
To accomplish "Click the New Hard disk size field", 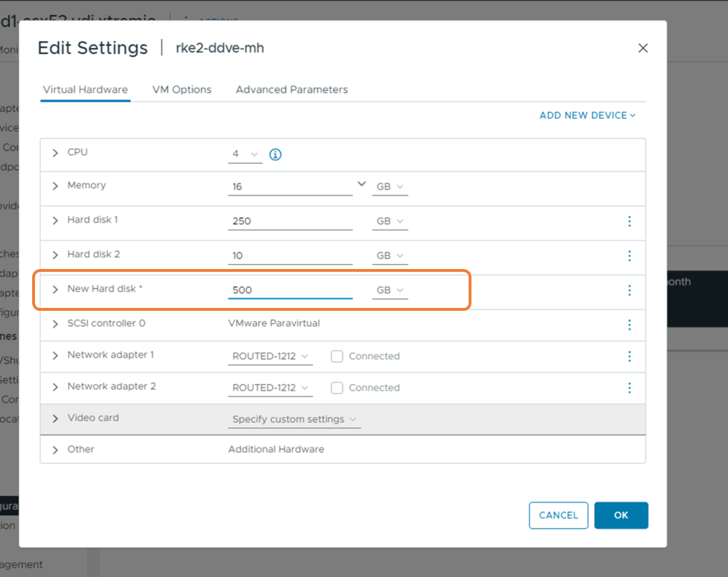I will click(x=290, y=290).
